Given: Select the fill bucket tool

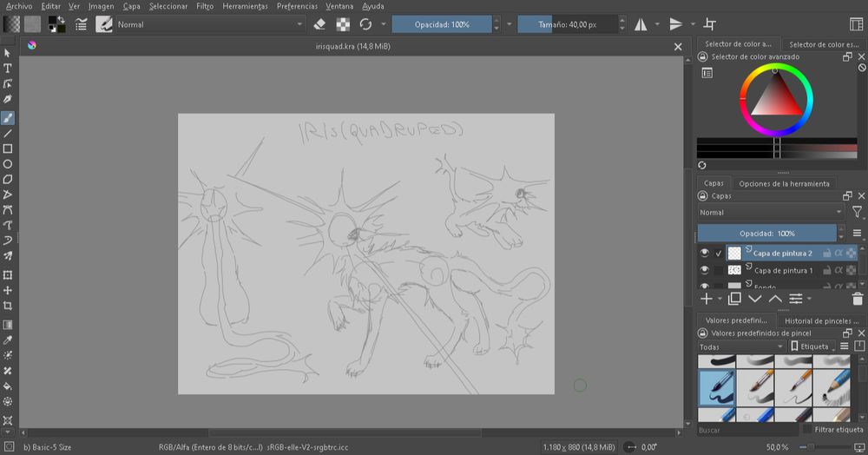Looking at the screenshot, I should click(8, 386).
